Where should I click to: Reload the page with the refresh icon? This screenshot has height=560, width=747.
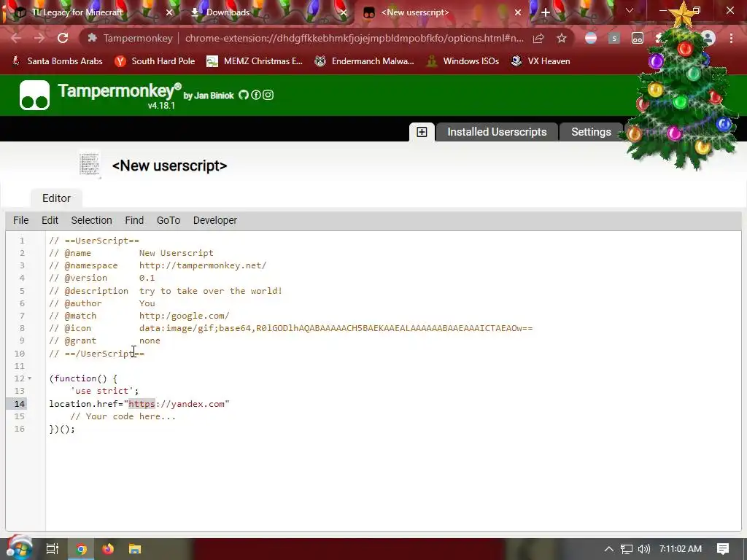[63, 38]
